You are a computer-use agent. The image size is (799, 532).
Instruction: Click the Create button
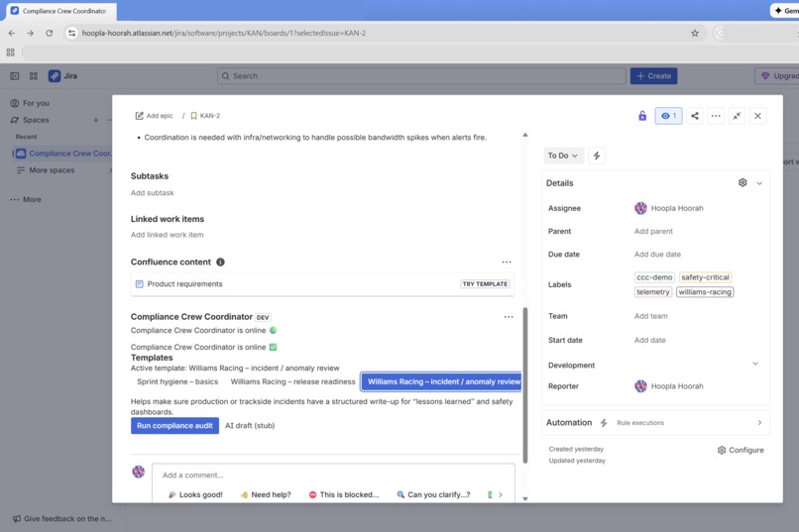click(654, 76)
